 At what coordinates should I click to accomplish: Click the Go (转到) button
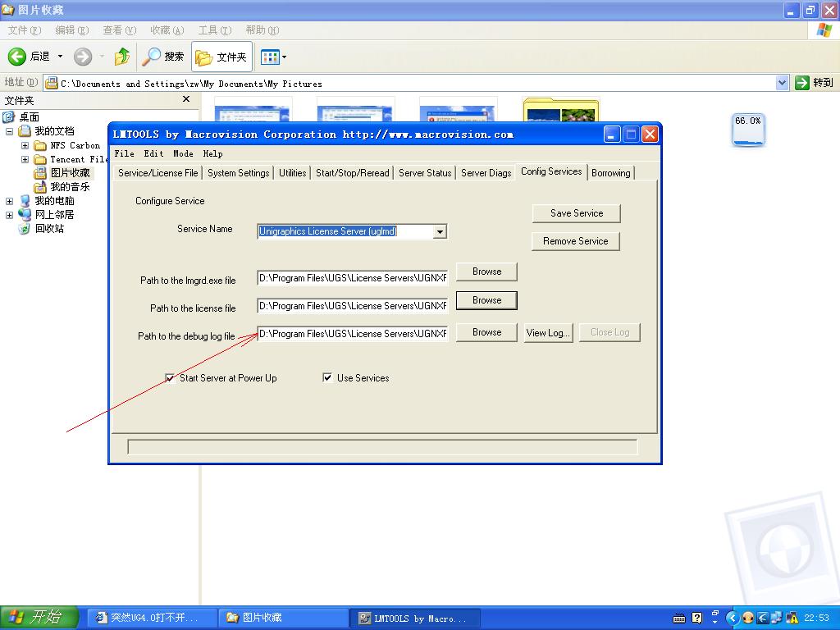(815, 83)
